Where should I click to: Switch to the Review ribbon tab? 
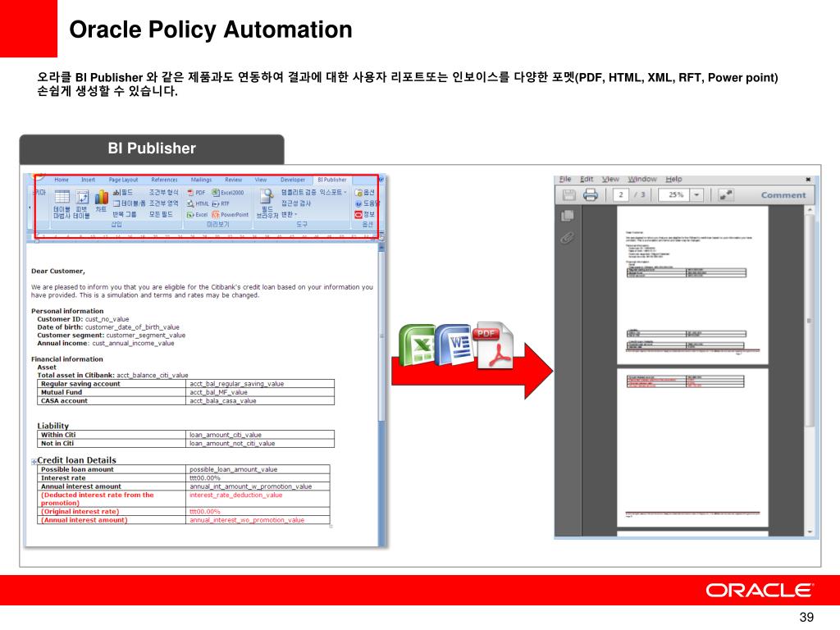(x=234, y=180)
